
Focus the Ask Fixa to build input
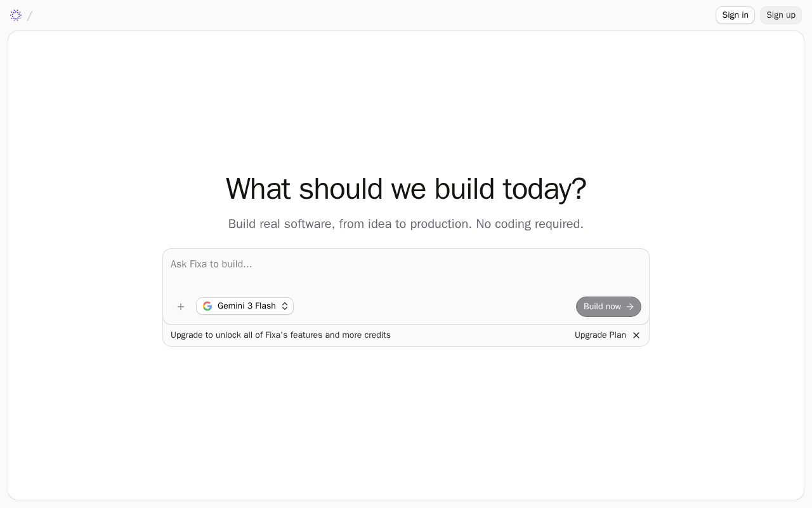pyautogui.click(x=406, y=269)
